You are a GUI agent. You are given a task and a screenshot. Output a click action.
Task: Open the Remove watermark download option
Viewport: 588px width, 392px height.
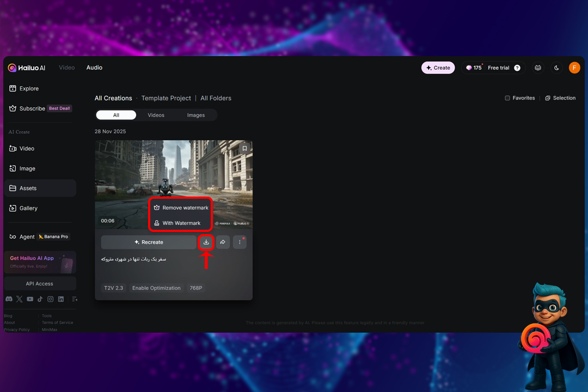[x=180, y=207]
